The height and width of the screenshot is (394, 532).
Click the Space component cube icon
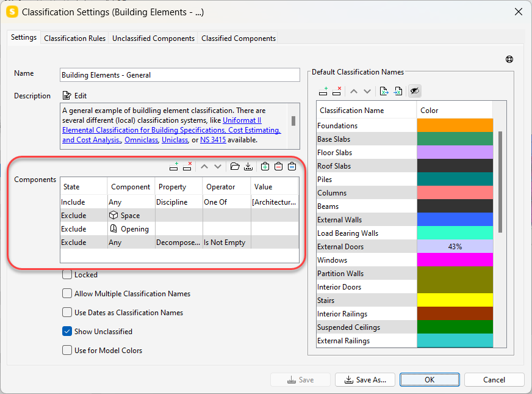click(113, 216)
